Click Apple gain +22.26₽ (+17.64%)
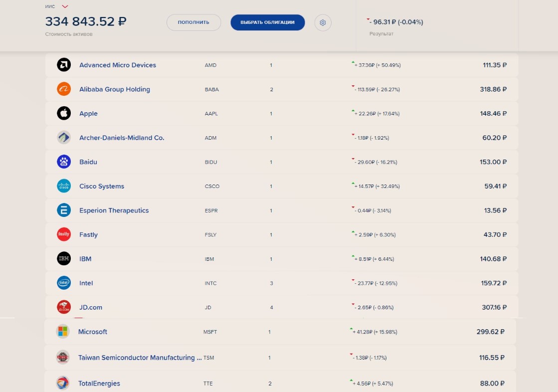 pyautogui.click(x=377, y=114)
